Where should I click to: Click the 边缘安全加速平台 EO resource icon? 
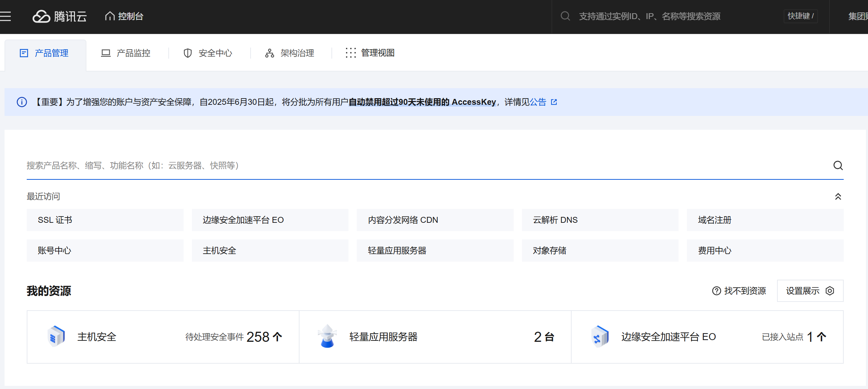(600, 336)
